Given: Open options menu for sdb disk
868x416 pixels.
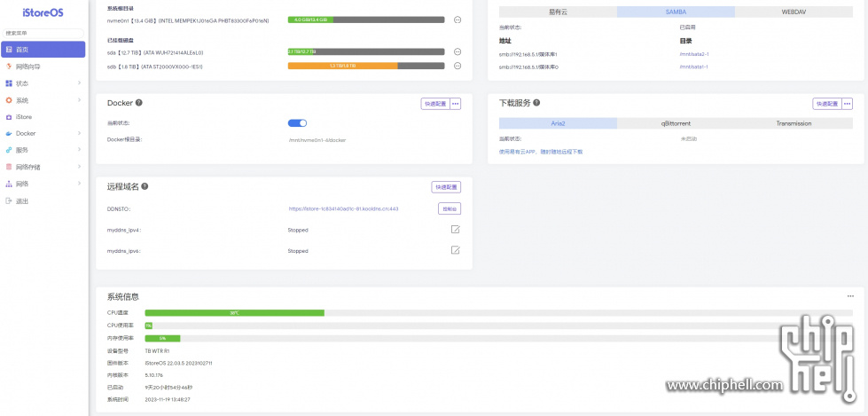Looking at the screenshot, I should click(x=457, y=66).
